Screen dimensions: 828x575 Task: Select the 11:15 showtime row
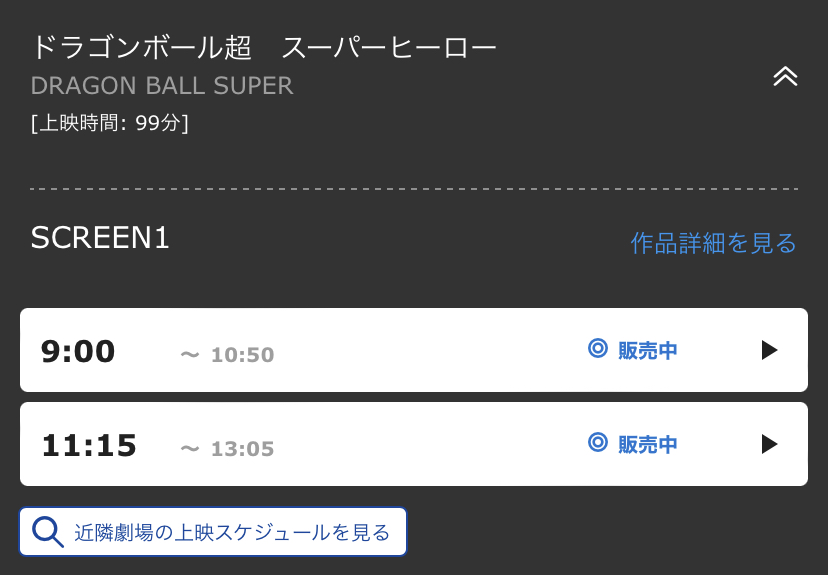click(414, 444)
